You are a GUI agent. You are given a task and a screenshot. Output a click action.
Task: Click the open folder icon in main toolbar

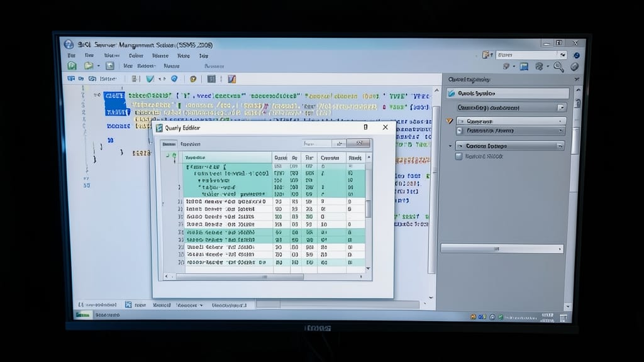click(88, 65)
